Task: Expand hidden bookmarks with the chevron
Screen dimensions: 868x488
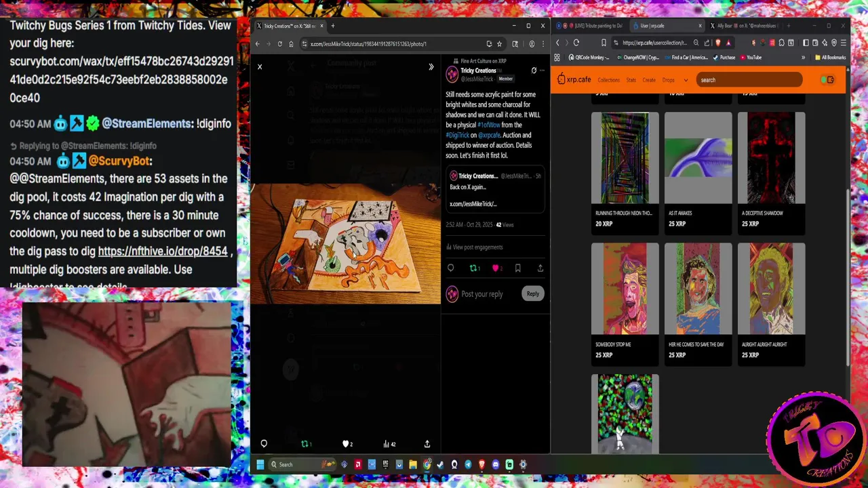Action: click(x=804, y=58)
